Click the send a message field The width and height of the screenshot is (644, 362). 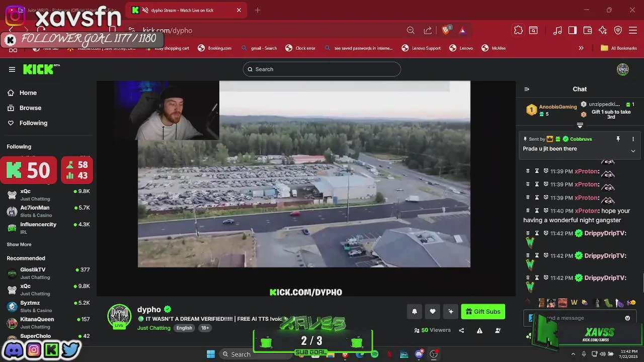(x=580, y=318)
